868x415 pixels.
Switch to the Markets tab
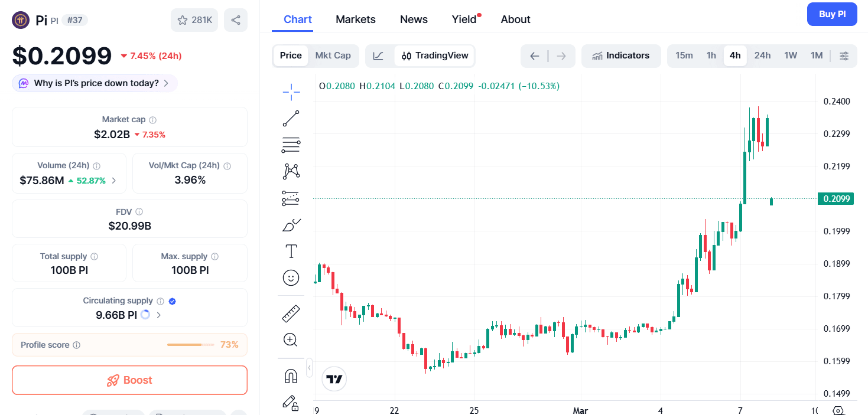click(355, 19)
